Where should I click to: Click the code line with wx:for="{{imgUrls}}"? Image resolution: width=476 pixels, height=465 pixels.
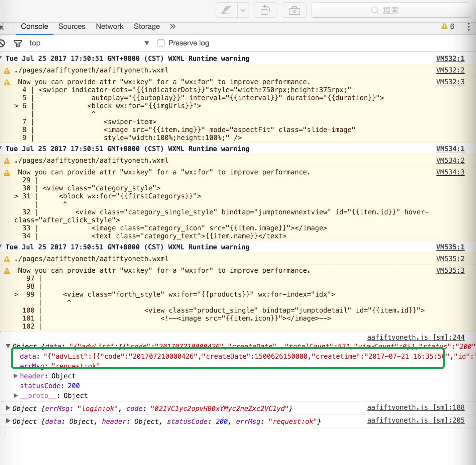click(x=144, y=106)
